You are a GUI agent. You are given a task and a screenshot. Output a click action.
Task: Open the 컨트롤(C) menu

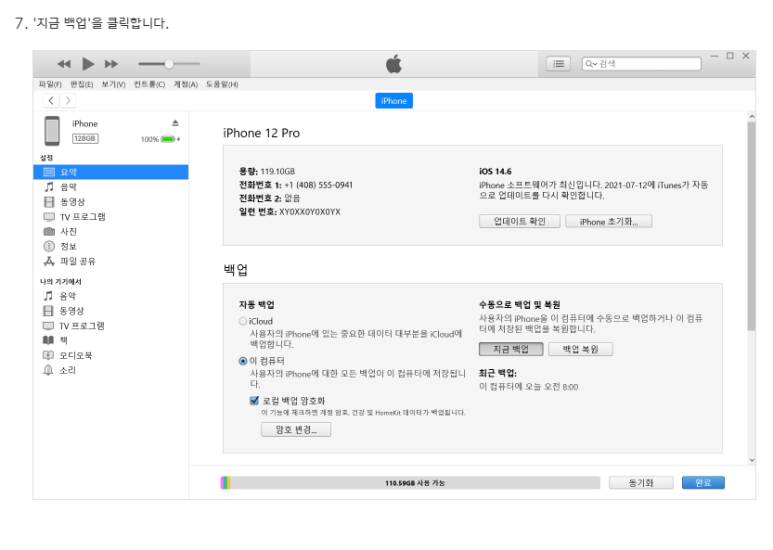tap(149, 84)
